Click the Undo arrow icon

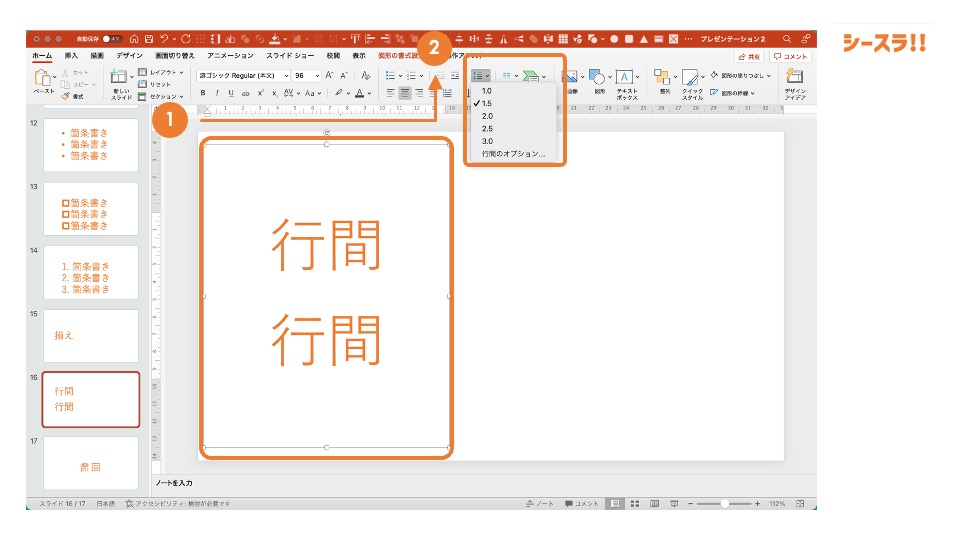click(164, 39)
